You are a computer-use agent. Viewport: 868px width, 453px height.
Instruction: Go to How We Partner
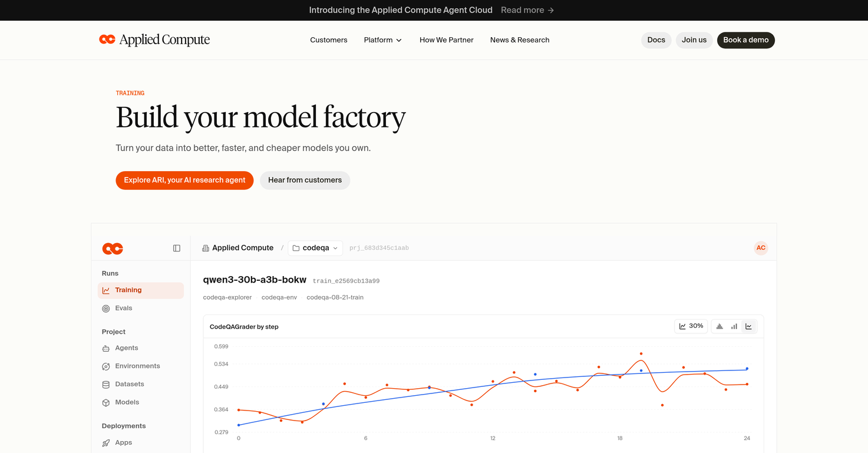[447, 40]
